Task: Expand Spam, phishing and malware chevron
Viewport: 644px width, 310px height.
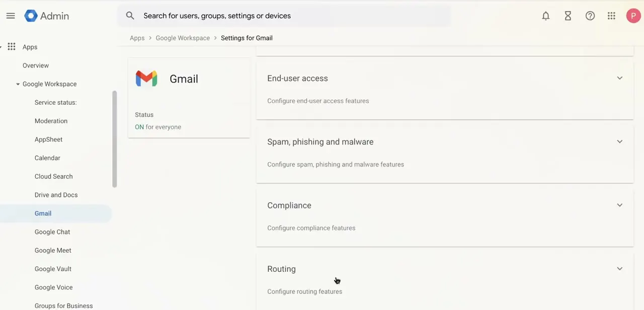Action: (619, 141)
